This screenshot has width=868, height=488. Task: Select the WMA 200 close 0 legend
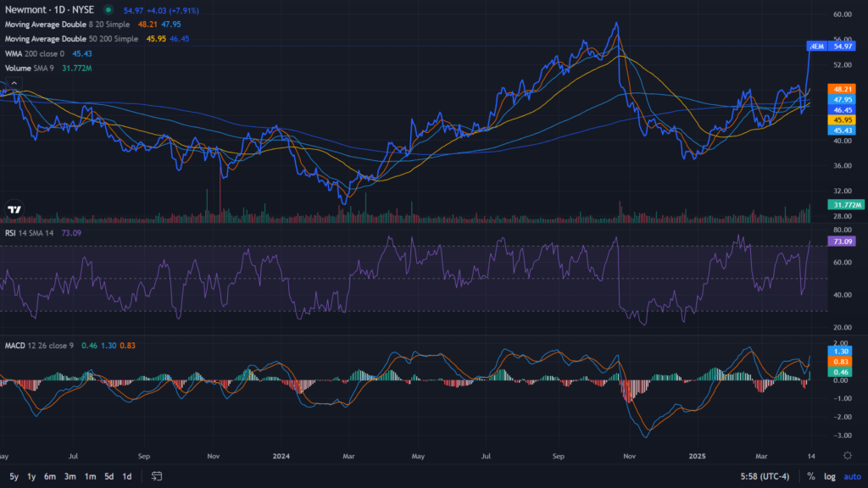pyautogui.click(x=34, y=53)
